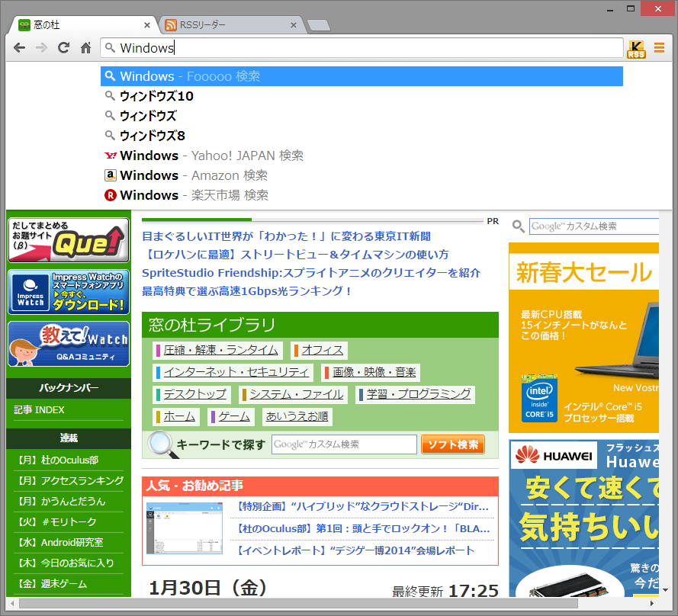
Task: Select Windows - Amazon 検索 suggestion
Action: (362, 175)
